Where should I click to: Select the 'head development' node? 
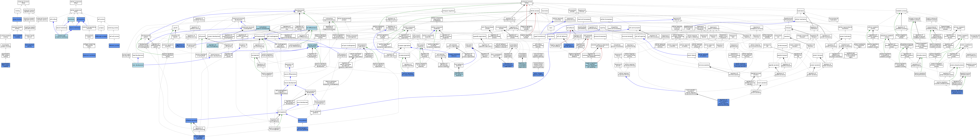point(138,55)
